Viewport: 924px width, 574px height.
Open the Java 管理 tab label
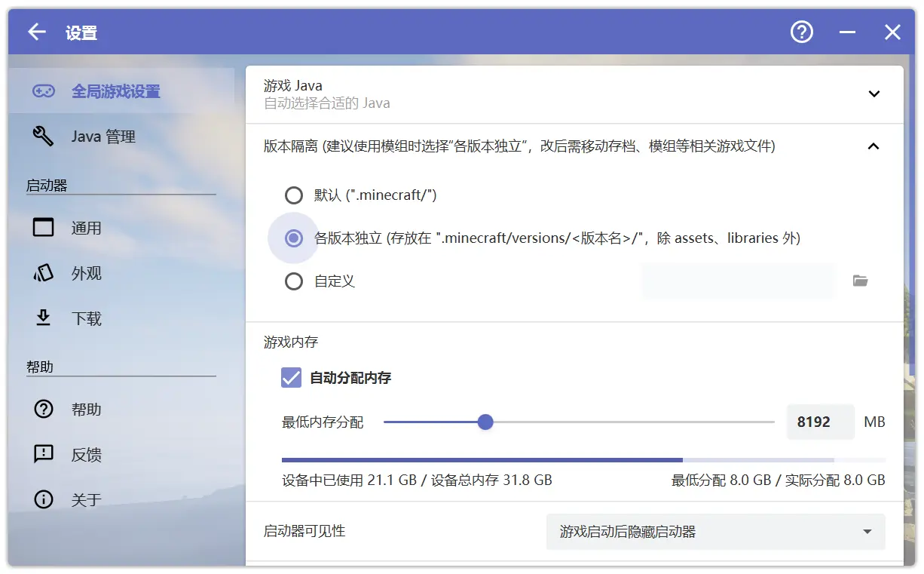103,137
